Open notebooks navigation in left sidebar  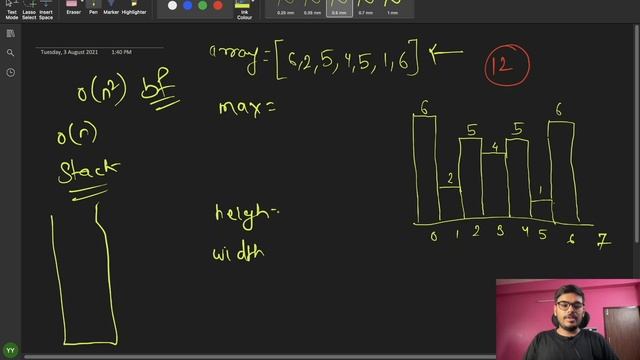click(11, 33)
